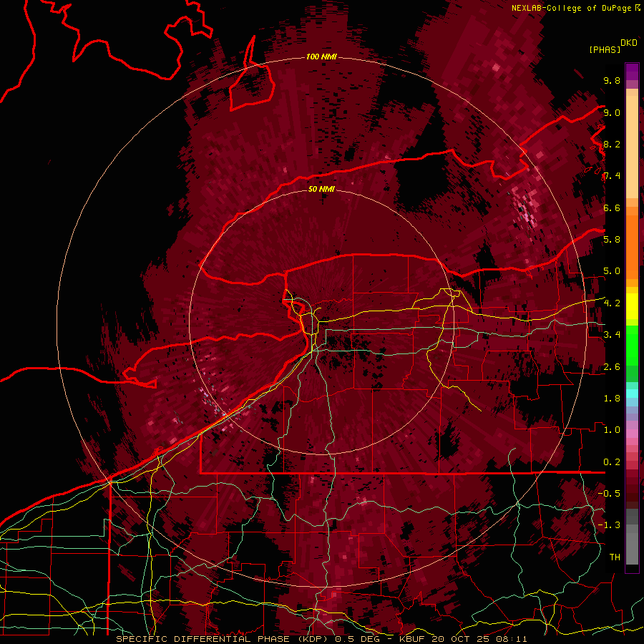Click the bright yellow band of the color bar
This screenshot has width=644, height=644.
click(x=632, y=306)
